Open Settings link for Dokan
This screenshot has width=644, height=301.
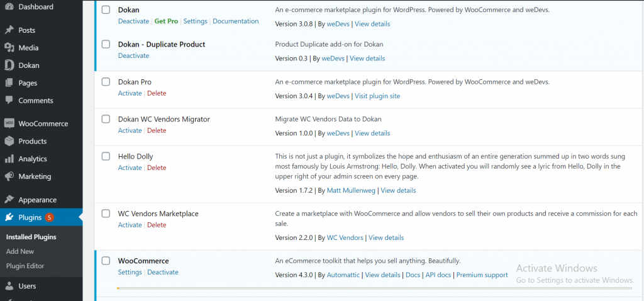(x=195, y=21)
